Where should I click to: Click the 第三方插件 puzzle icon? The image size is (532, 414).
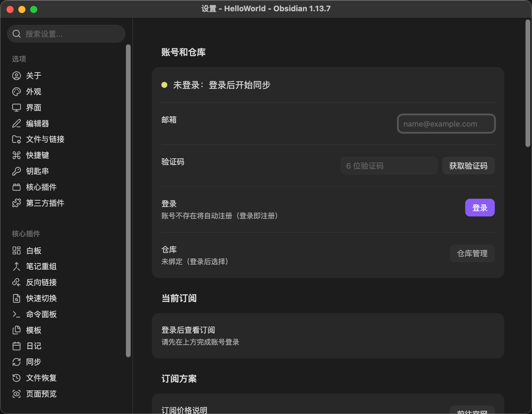click(x=17, y=203)
